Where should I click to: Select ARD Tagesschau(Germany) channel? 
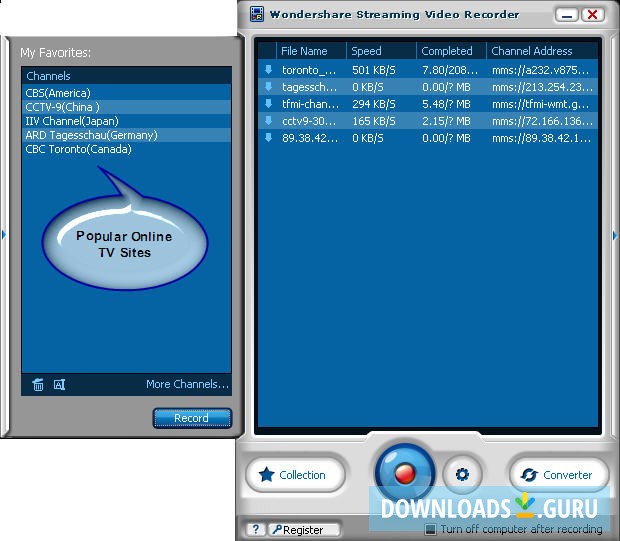pos(126,135)
